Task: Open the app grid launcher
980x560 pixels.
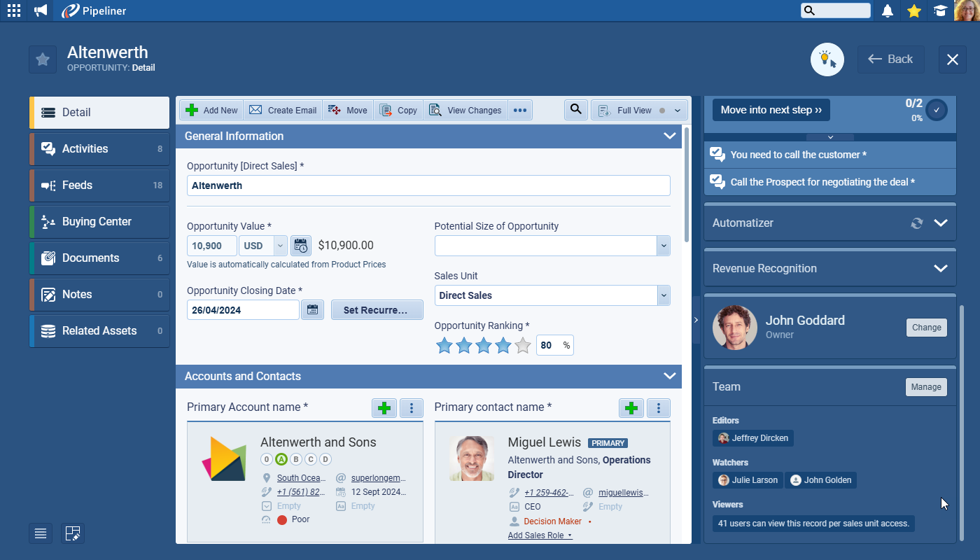Action: point(13,10)
